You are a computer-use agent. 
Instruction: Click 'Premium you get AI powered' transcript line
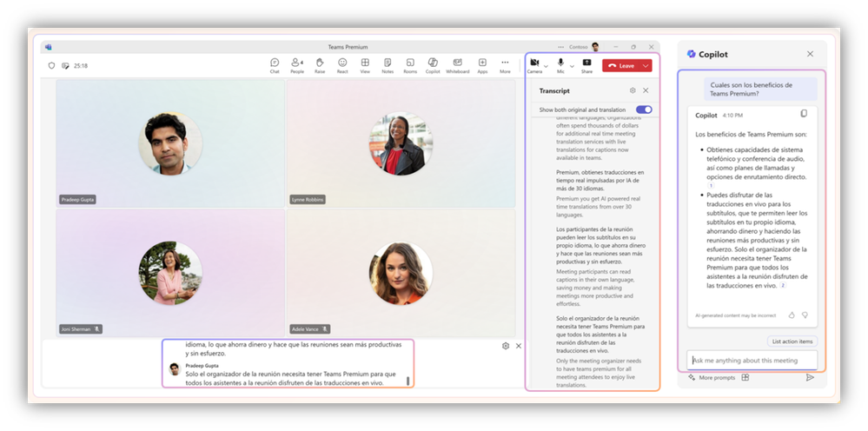click(598, 206)
